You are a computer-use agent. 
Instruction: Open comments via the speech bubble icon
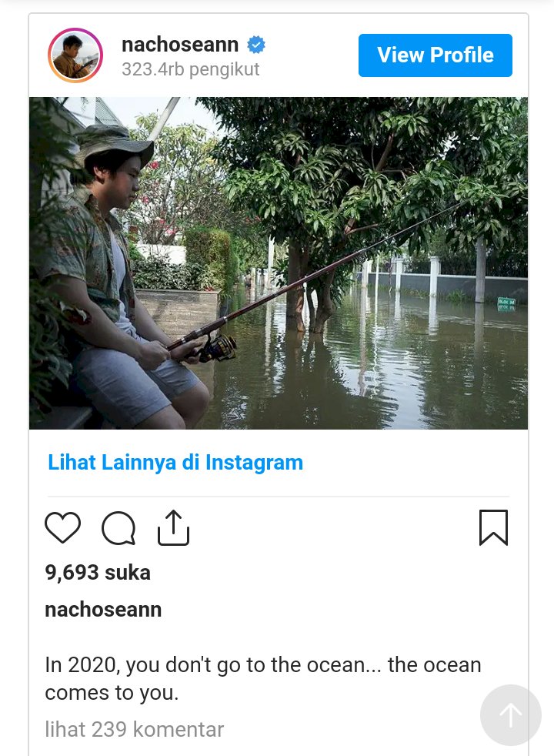click(x=118, y=528)
